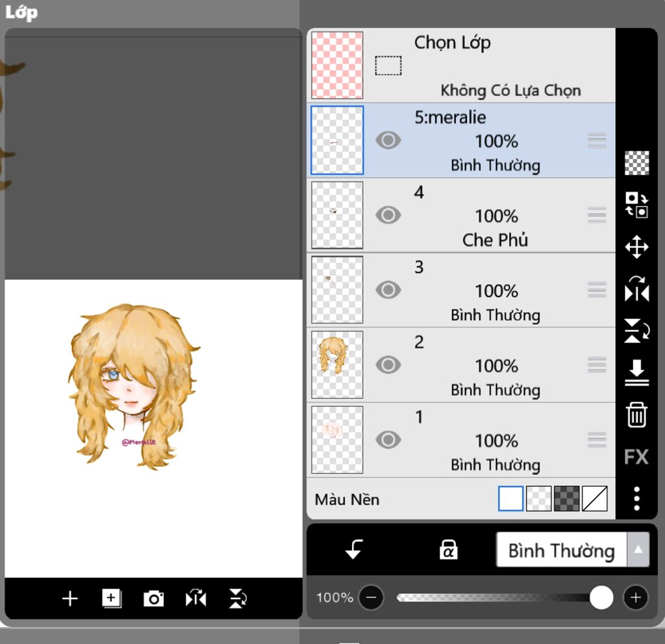Image resolution: width=665 pixels, height=644 pixels.
Task: Click Không Có Lựa Chọn text
Action: 510,90
